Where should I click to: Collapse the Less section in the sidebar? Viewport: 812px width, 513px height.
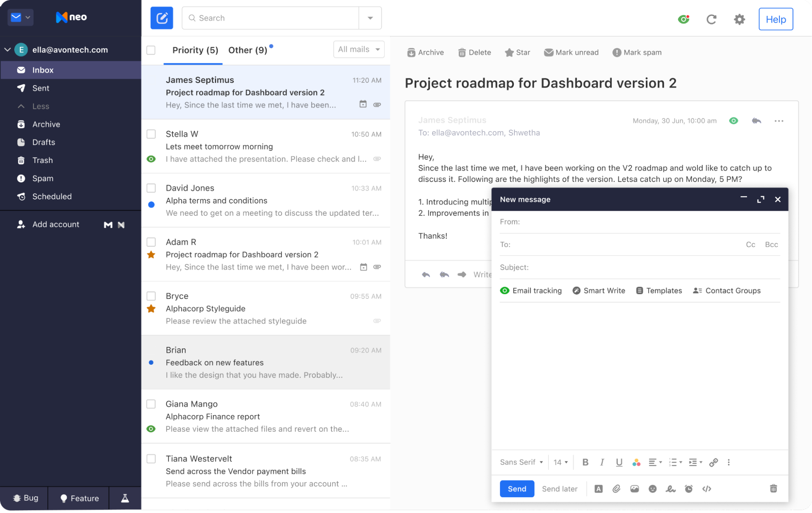click(41, 106)
